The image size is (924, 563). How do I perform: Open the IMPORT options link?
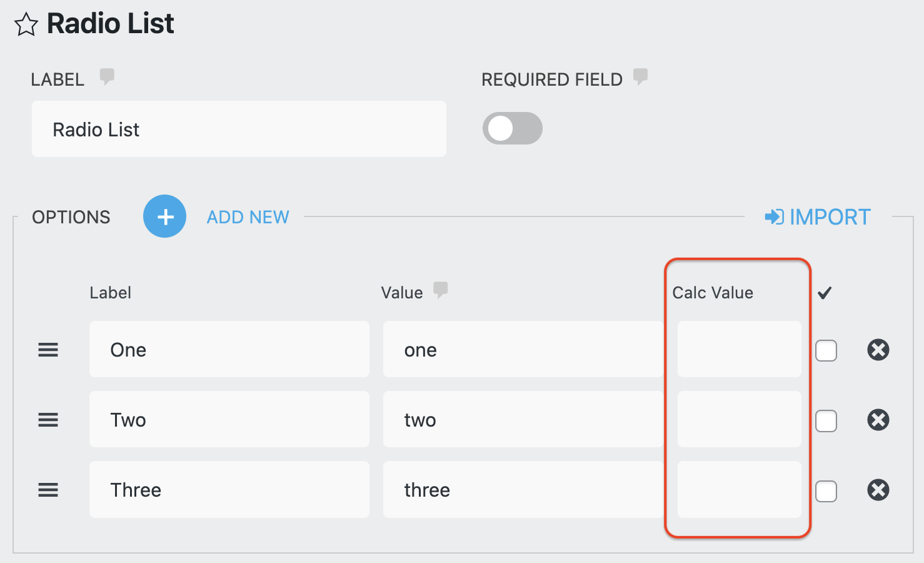(x=817, y=217)
